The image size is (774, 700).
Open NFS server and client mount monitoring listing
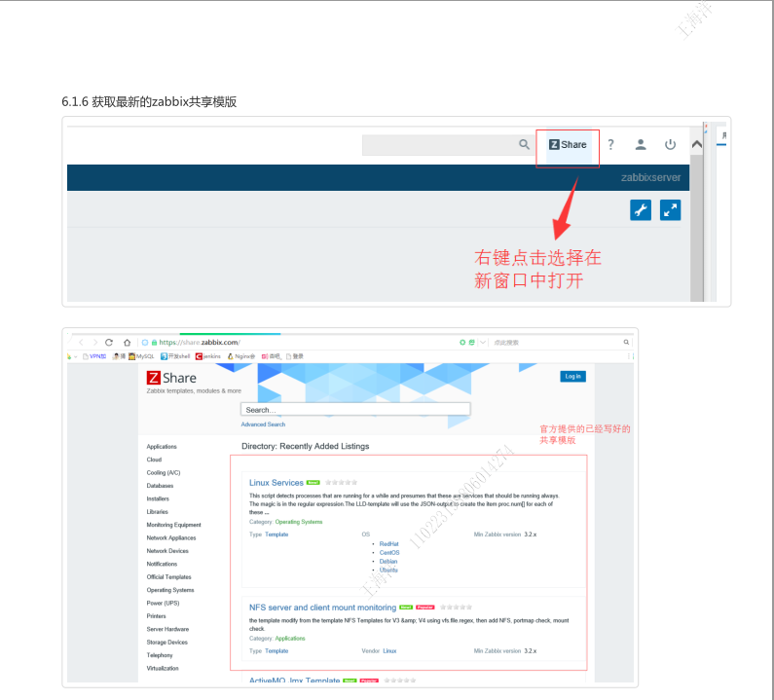322,608
